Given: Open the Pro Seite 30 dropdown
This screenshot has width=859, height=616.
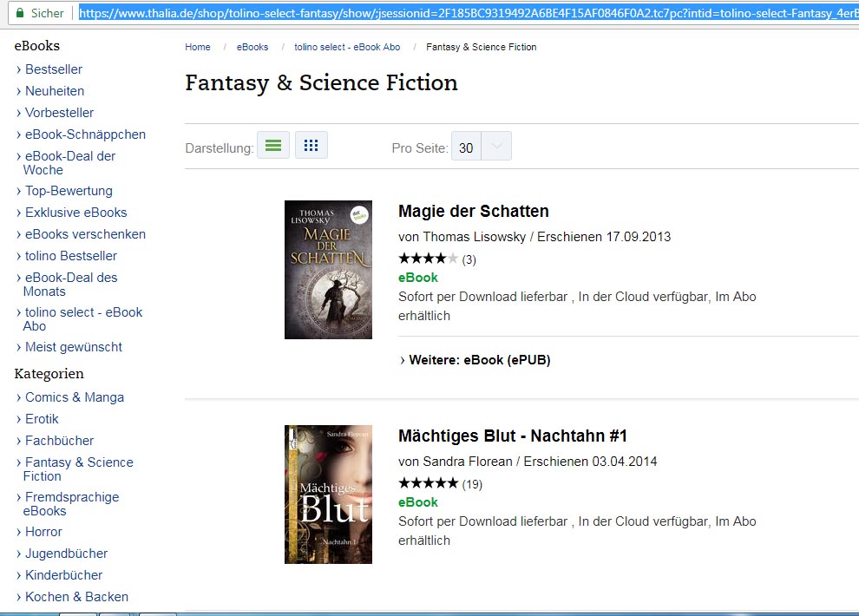Looking at the screenshot, I should (482, 147).
